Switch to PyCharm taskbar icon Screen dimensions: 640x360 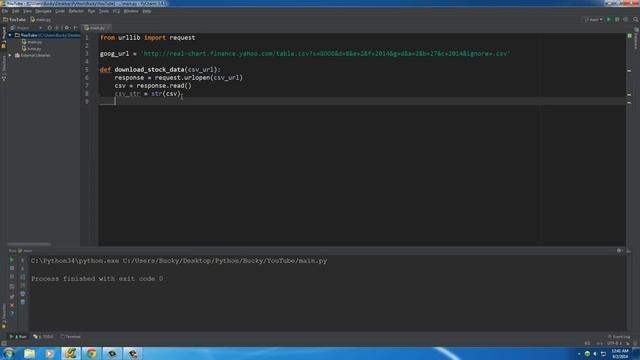71,353
